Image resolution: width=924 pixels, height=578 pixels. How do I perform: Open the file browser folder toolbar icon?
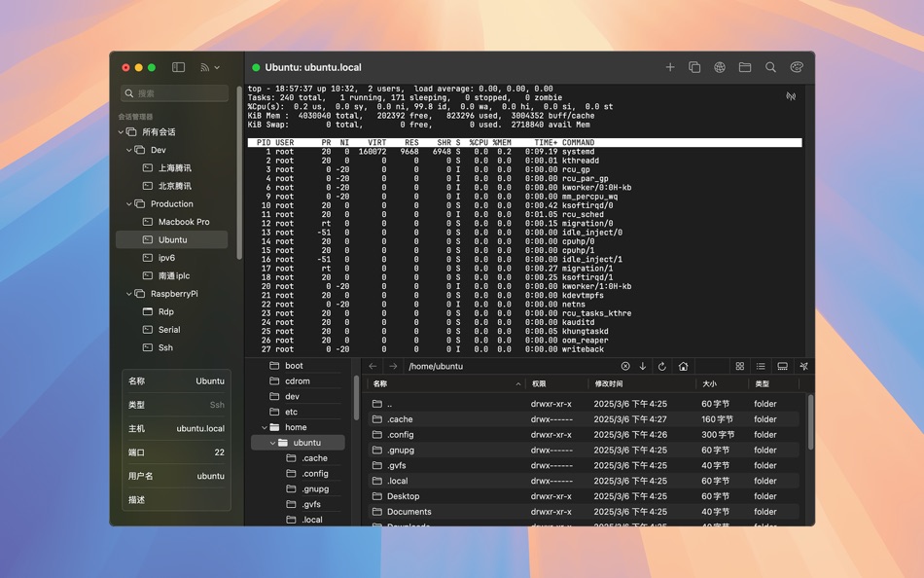click(745, 67)
